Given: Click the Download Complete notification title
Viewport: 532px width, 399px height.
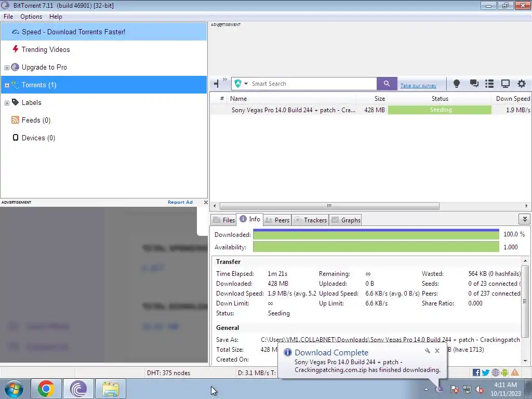Looking at the screenshot, I should (331, 353).
